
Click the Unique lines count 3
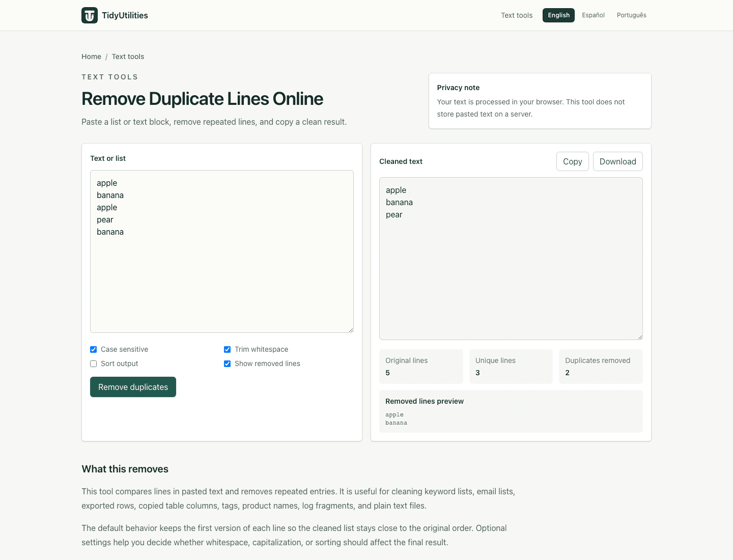click(477, 373)
